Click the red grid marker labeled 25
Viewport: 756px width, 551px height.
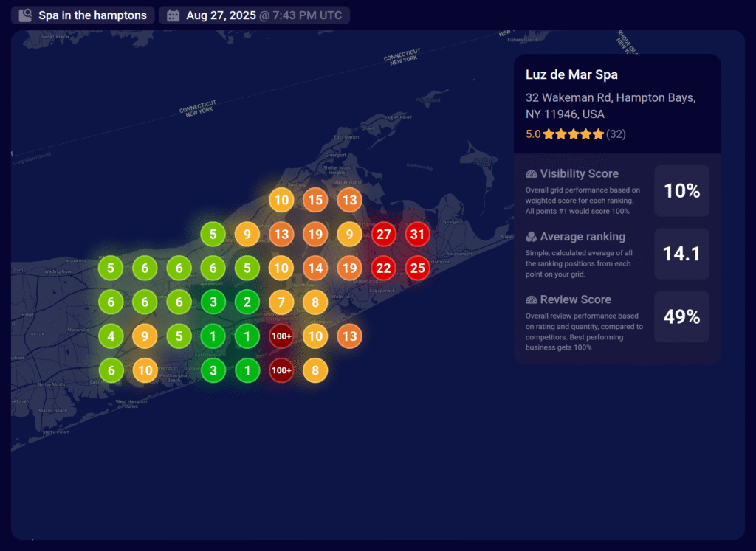(418, 268)
